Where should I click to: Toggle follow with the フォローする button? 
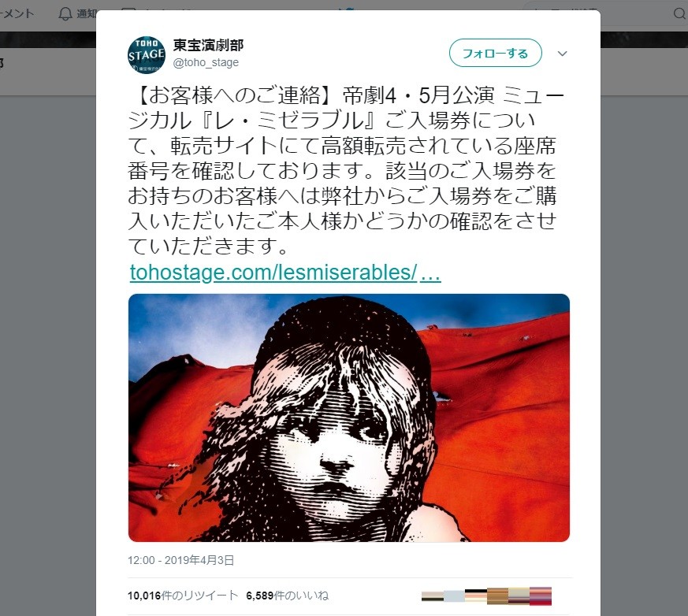coord(496,53)
